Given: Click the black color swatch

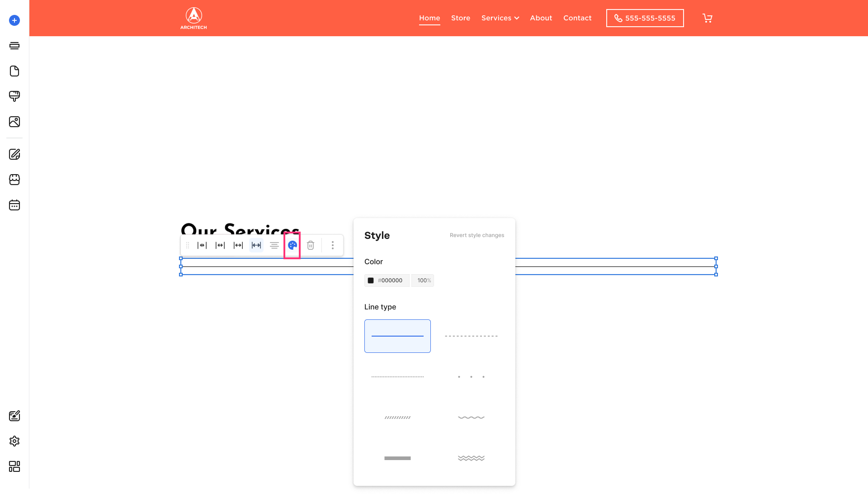Looking at the screenshot, I should [371, 280].
